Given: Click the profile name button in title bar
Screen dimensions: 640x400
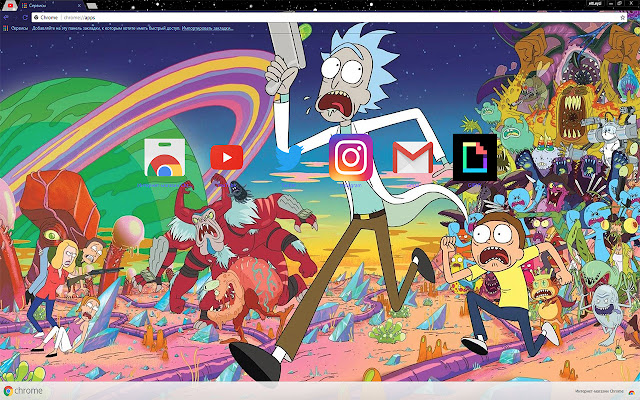Looking at the screenshot, I should point(595,3).
